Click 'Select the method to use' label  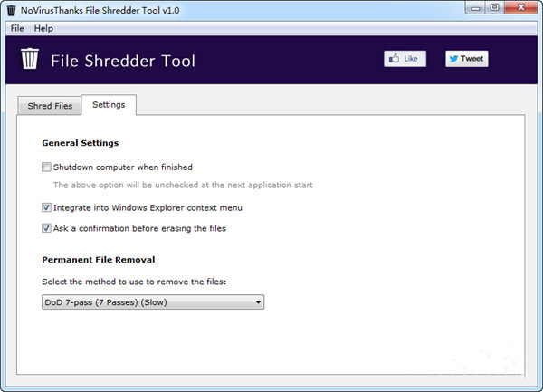pyautogui.click(x=134, y=282)
